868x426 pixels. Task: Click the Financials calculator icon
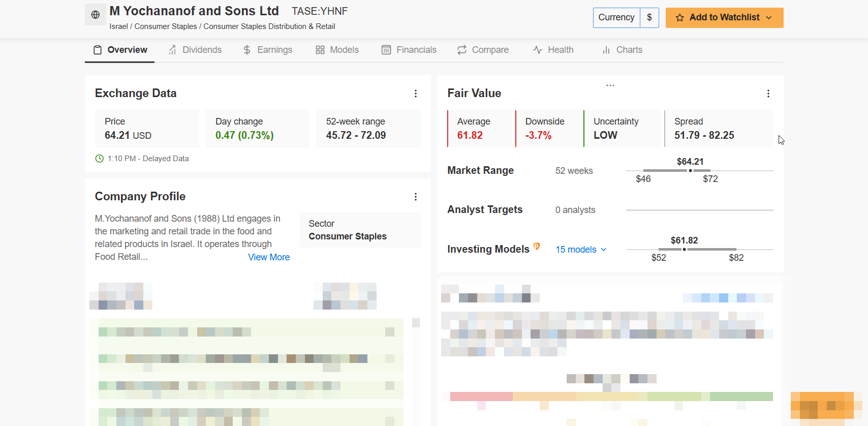(x=386, y=50)
